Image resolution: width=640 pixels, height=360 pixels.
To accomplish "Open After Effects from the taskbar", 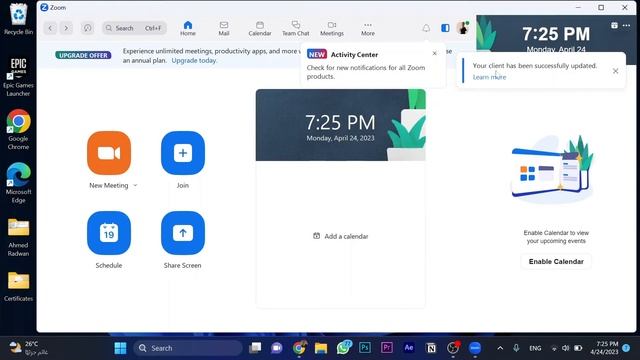I will click(409, 348).
